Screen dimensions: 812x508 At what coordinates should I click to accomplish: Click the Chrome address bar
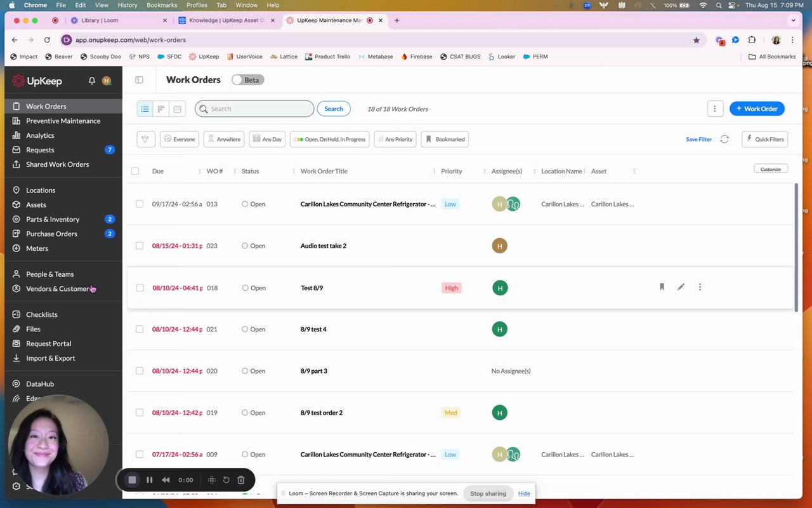383,40
